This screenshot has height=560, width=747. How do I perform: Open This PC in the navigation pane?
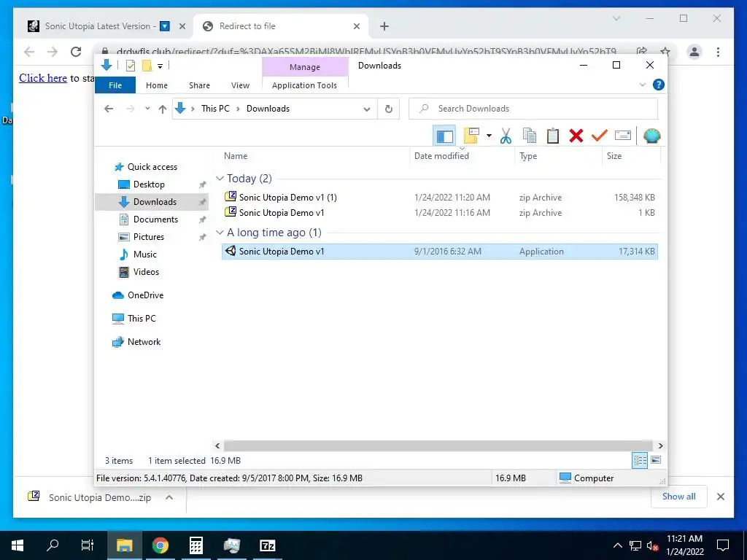click(x=142, y=319)
